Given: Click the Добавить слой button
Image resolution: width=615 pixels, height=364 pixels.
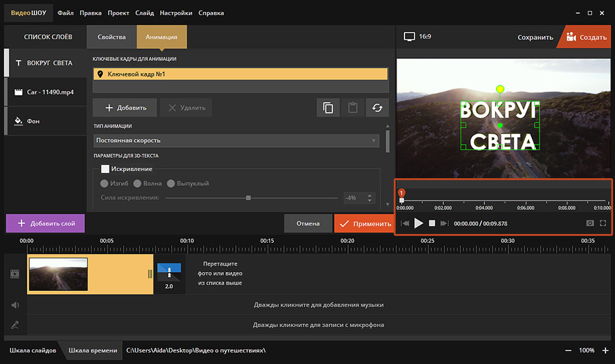Looking at the screenshot, I should click(46, 223).
